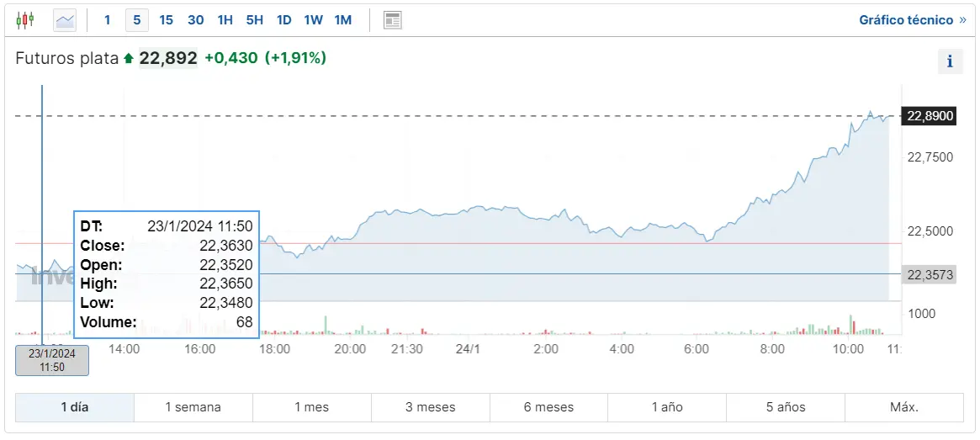
Task: Select the 1 minute interval
Action: point(107,19)
